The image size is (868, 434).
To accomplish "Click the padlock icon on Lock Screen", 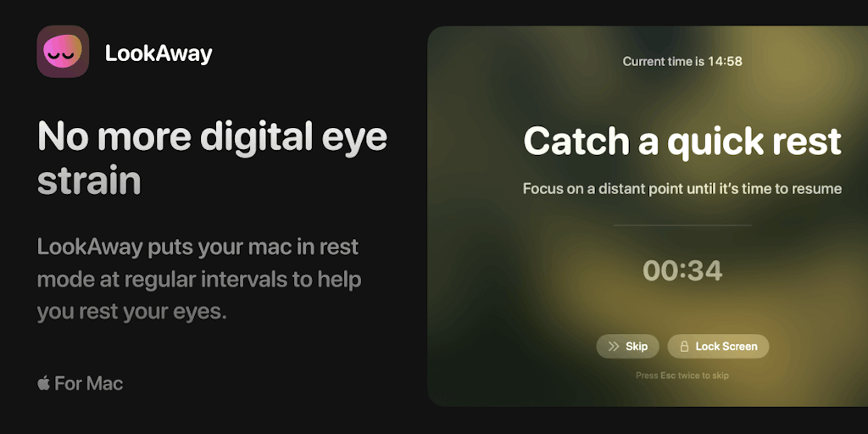I will [684, 347].
